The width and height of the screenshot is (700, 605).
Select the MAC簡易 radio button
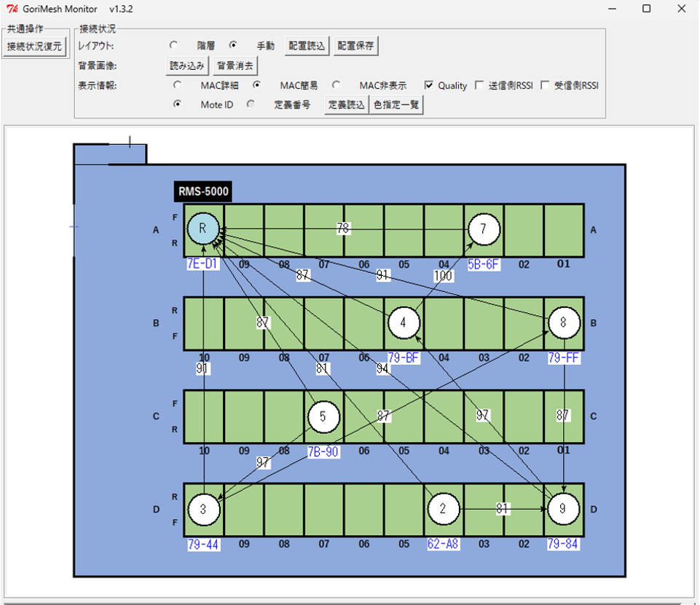tap(256, 84)
